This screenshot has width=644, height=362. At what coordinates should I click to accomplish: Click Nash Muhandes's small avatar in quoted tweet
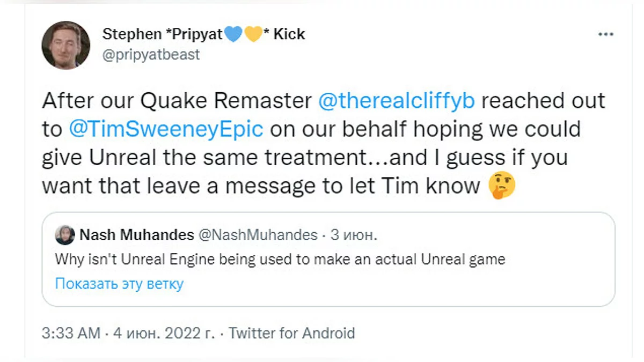(65, 235)
